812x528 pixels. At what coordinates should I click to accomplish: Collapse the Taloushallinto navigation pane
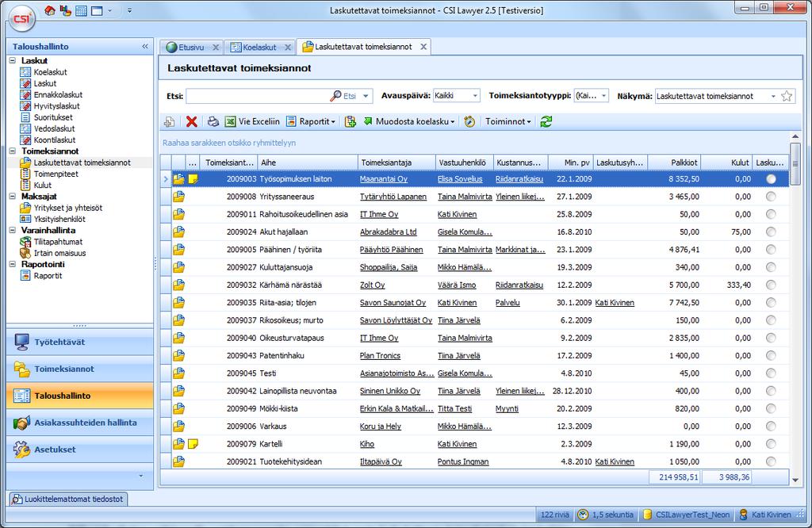pyautogui.click(x=145, y=47)
